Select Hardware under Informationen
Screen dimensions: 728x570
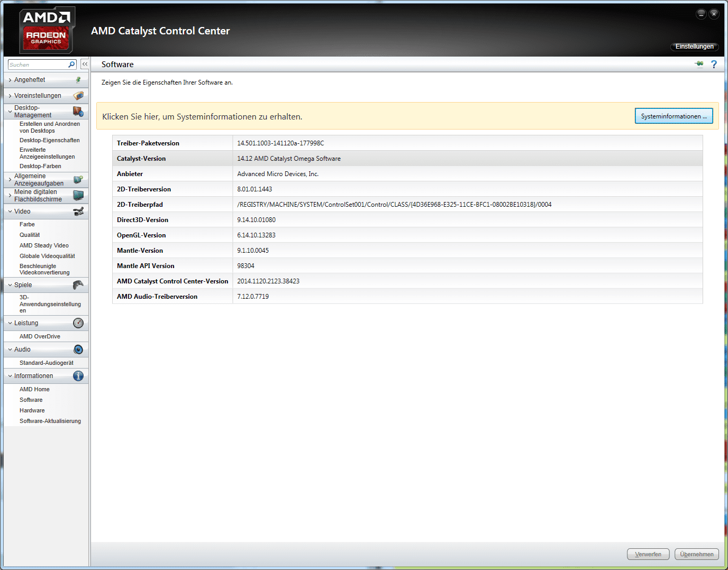(32, 410)
